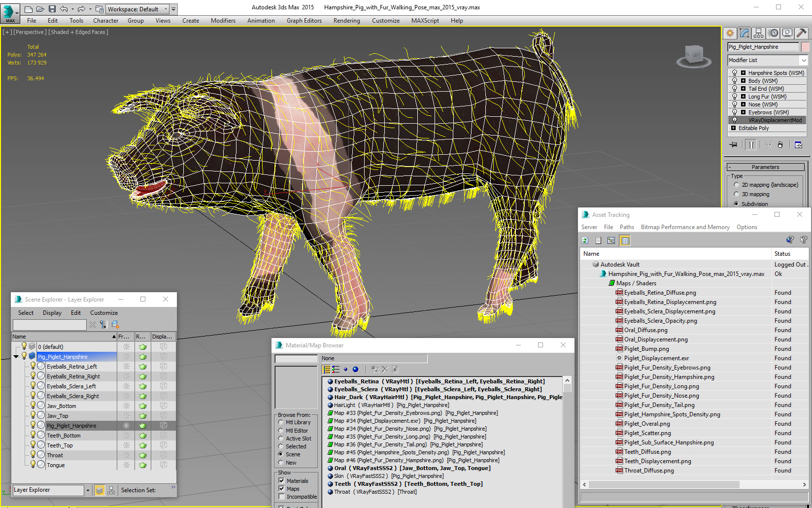
Task: Open the Rendering menu
Action: (x=346, y=21)
